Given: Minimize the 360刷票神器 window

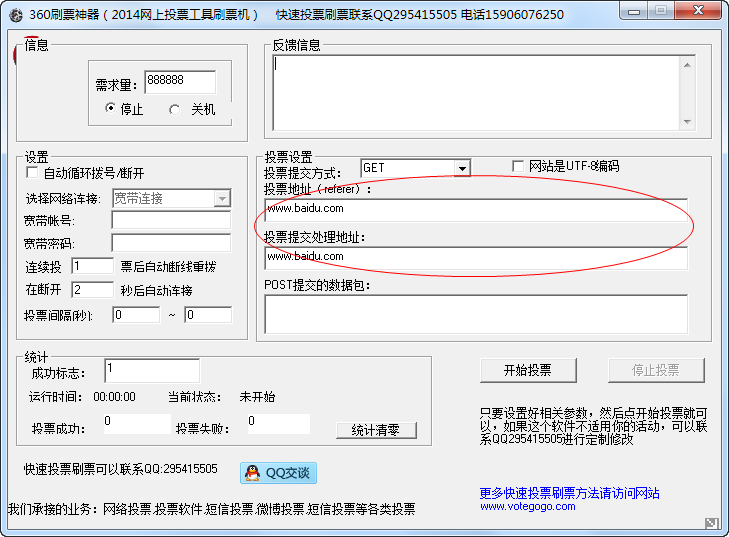Looking at the screenshot, I should pyautogui.click(x=633, y=11).
